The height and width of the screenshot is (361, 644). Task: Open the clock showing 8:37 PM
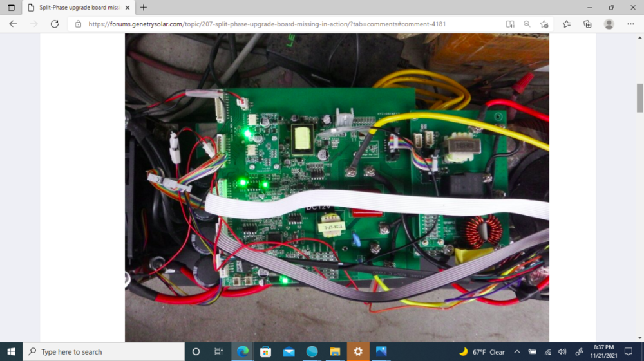[604, 351]
